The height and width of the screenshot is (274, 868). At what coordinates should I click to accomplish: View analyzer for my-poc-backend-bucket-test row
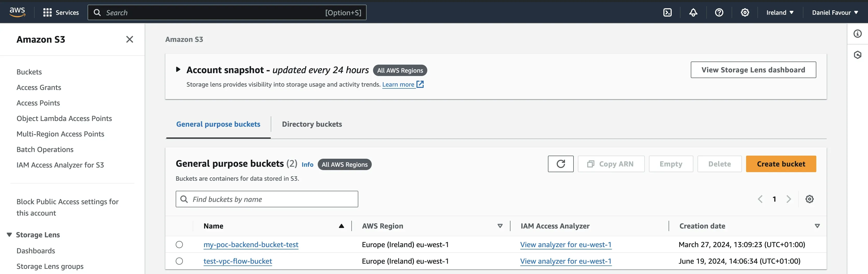point(565,244)
